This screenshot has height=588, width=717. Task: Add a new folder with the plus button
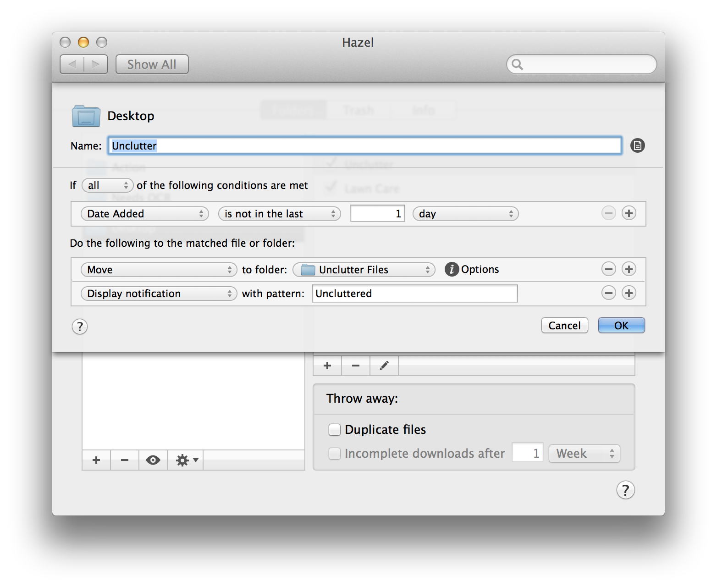coord(96,460)
